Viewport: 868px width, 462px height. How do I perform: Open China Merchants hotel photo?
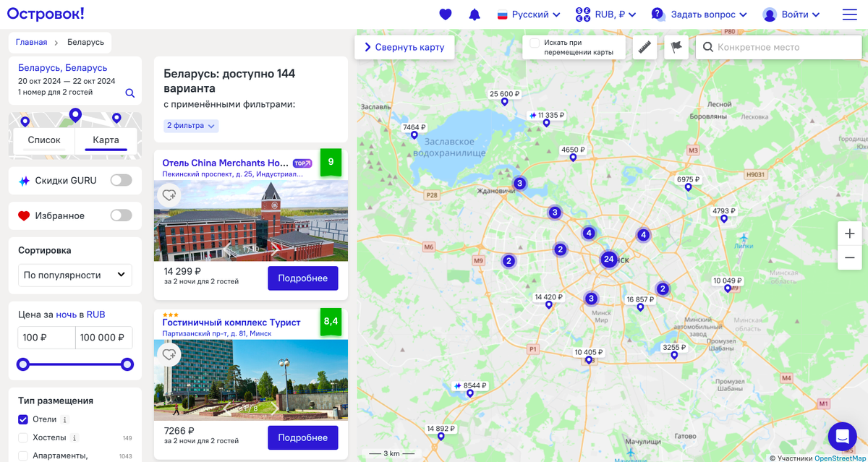tap(251, 221)
